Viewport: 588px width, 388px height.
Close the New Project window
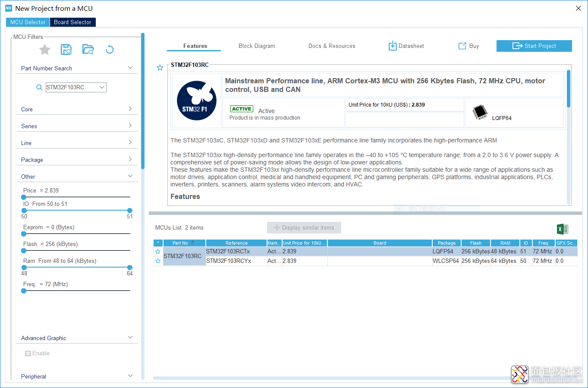(x=579, y=8)
